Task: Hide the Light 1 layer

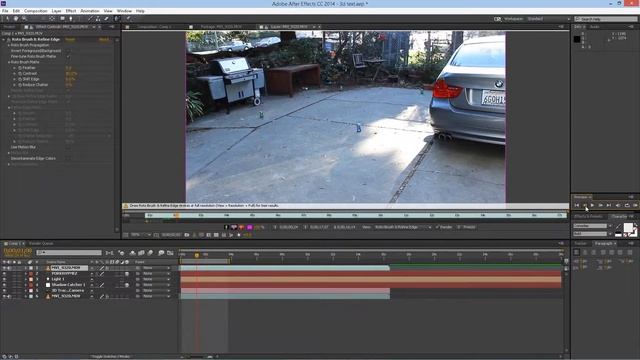Action: tap(4, 279)
